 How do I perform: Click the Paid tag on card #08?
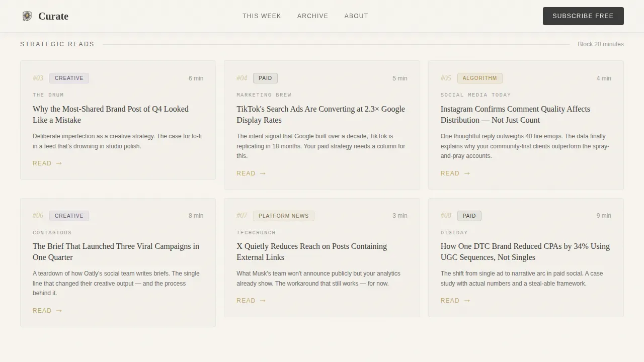pyautogui.click(x=469, y=216)
